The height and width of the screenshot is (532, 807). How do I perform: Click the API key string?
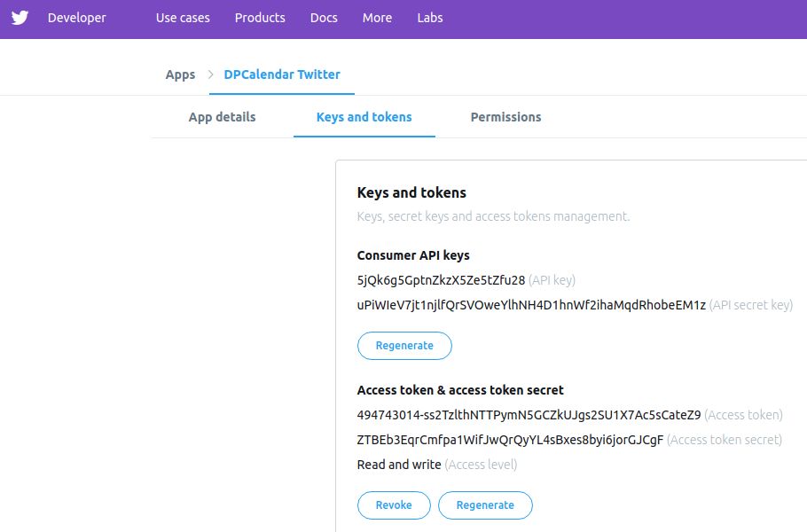coord(441,280)
